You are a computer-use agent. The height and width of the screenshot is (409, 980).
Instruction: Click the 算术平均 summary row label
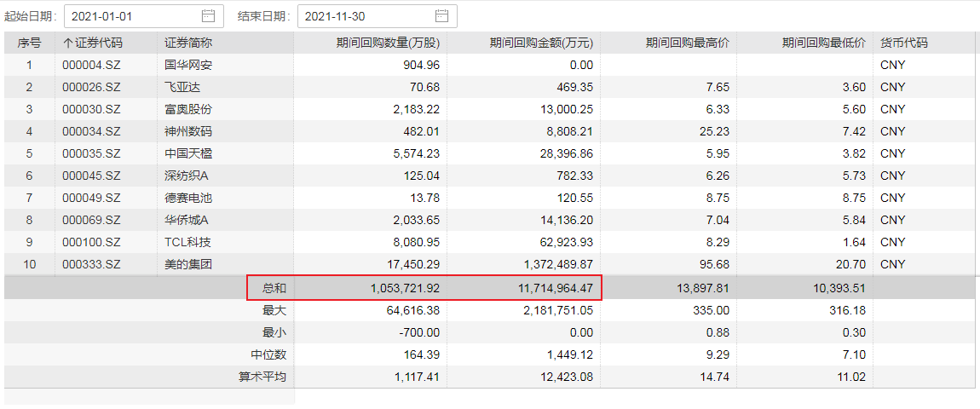coord(263,377)
